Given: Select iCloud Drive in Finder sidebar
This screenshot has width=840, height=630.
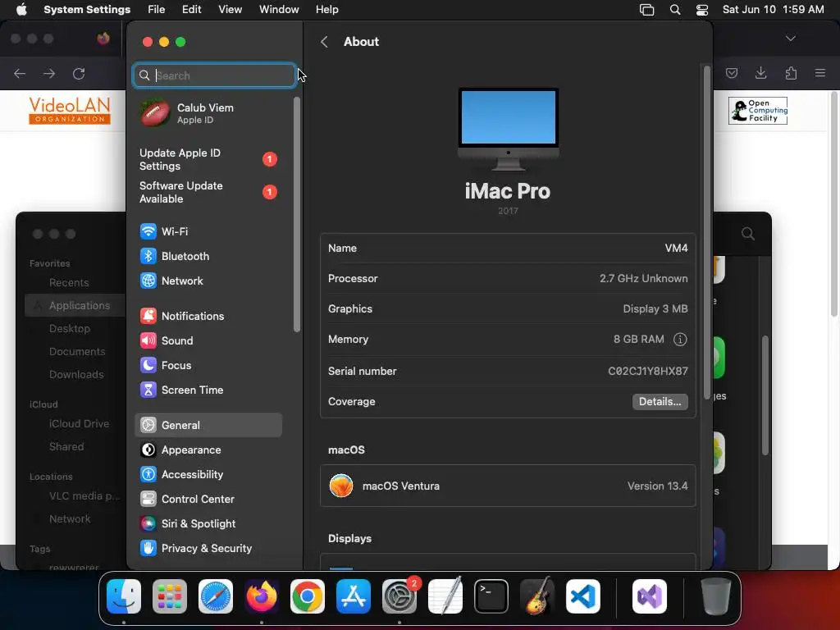Looking at the screenshot, I should (79, 424).
